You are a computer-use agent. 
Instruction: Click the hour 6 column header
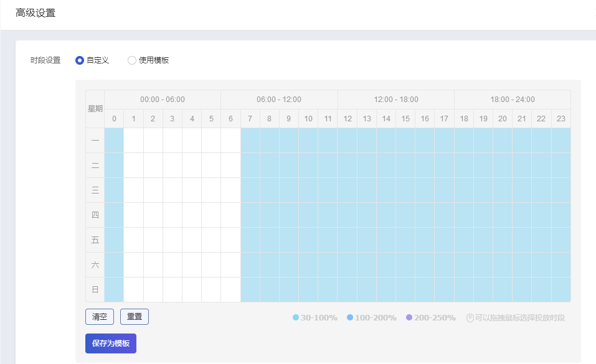230,119
